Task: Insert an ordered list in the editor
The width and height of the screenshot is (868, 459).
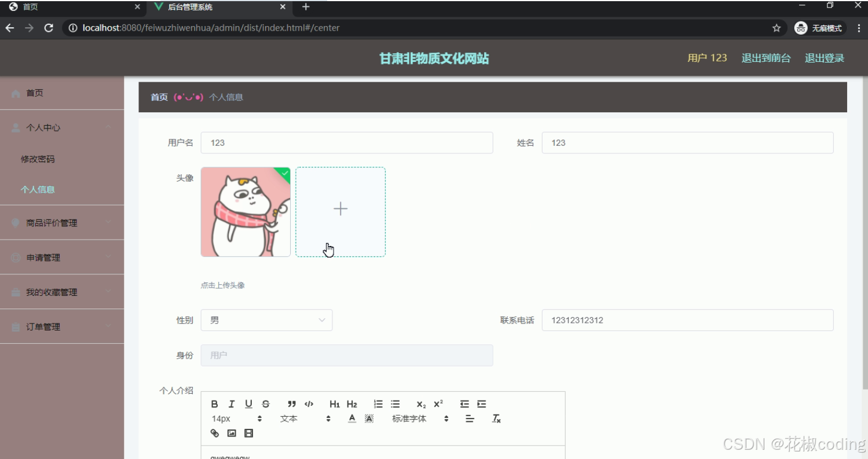Action: point(378,403)
